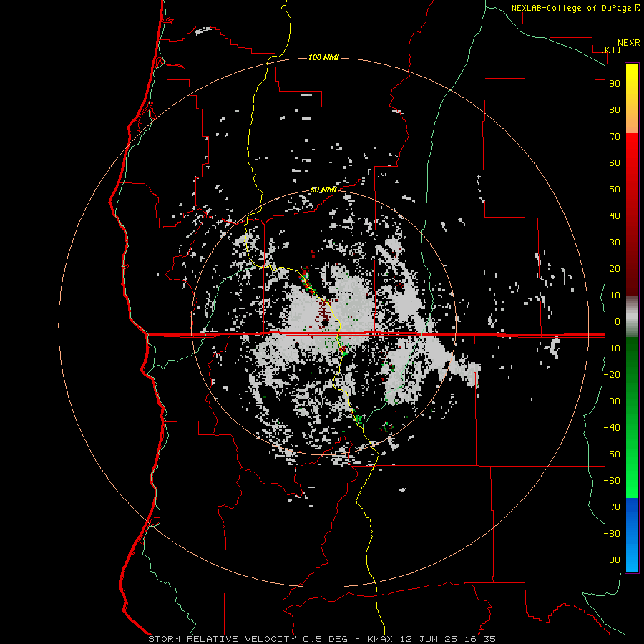Click the 0.5 DEG elevation text in the caption
This screenshot has width=644, height=644.
[x=326, y=639]
